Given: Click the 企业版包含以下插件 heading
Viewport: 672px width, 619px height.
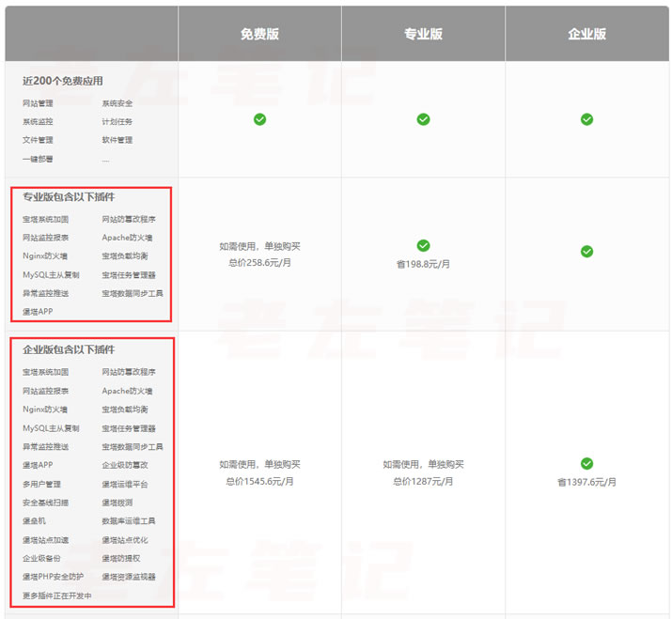Looking at the screenshot, I should pos(69,350).
